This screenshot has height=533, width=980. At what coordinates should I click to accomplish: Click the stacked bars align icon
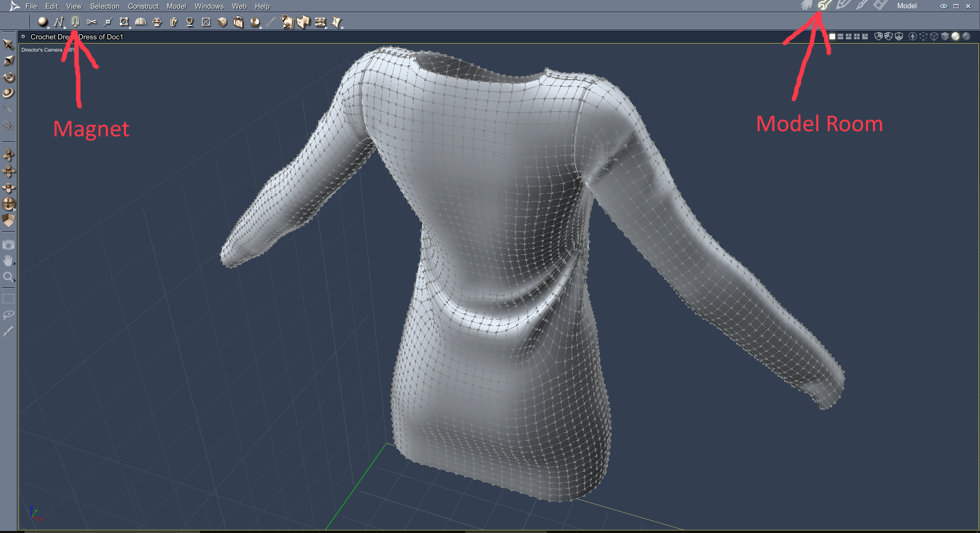click(x=320, y=21)
